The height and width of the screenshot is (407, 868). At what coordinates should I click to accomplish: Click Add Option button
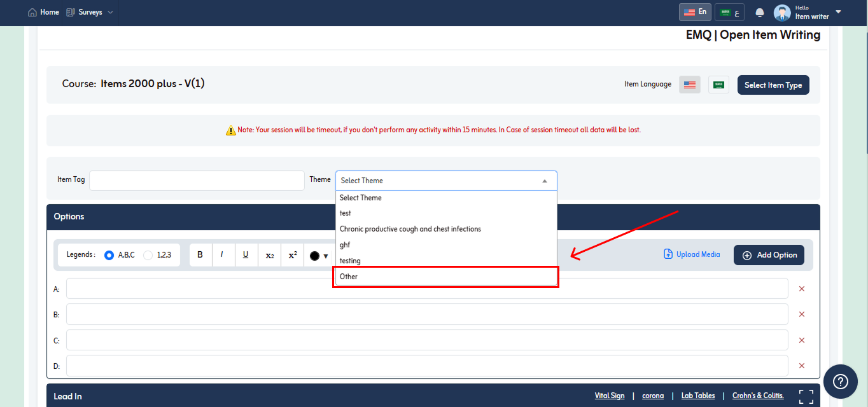[769, 255]
